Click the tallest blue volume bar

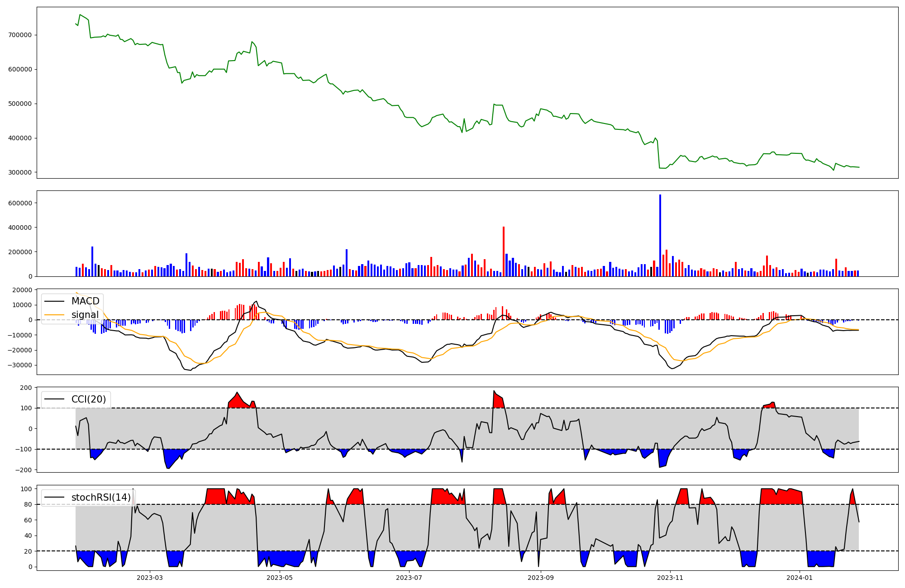click(x=660, y=235)
